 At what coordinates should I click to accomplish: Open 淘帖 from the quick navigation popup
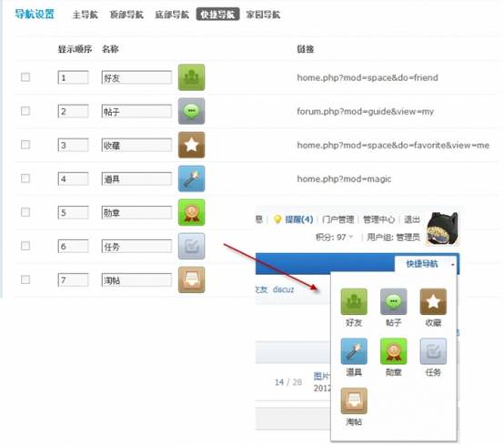(x=354, y=407)
